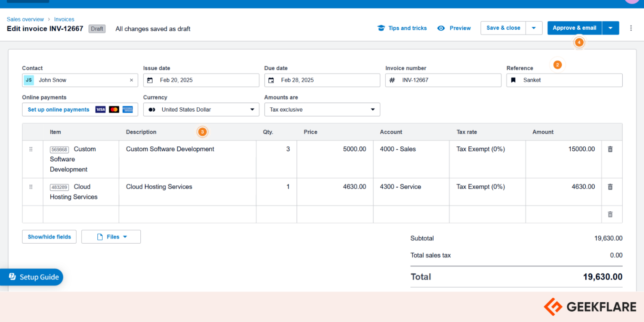The height and width of the screenshot is (322, 644).
Task: Click the Reference field containing Sanket
Action: point(564,80)
